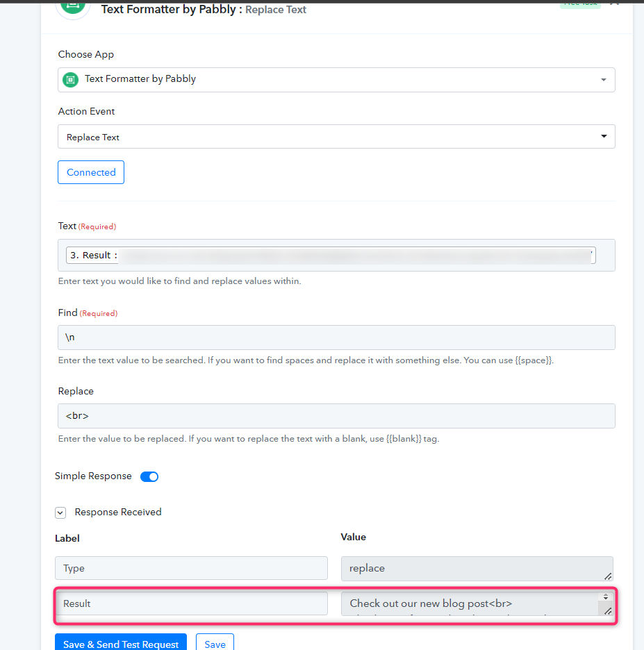Click the Connected button
The width and height of the screenshot is (644, 650).
[91, 172]
